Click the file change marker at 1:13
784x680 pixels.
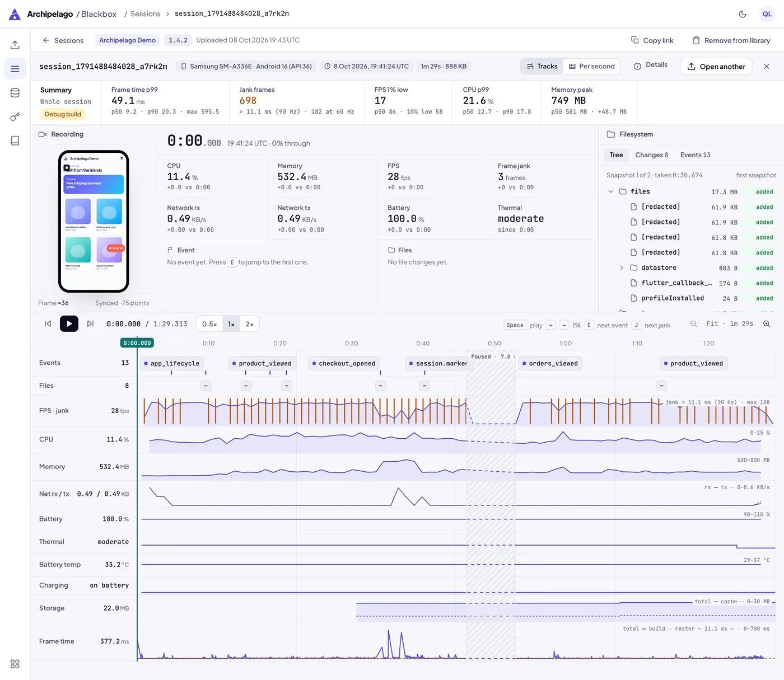(661, 386)
